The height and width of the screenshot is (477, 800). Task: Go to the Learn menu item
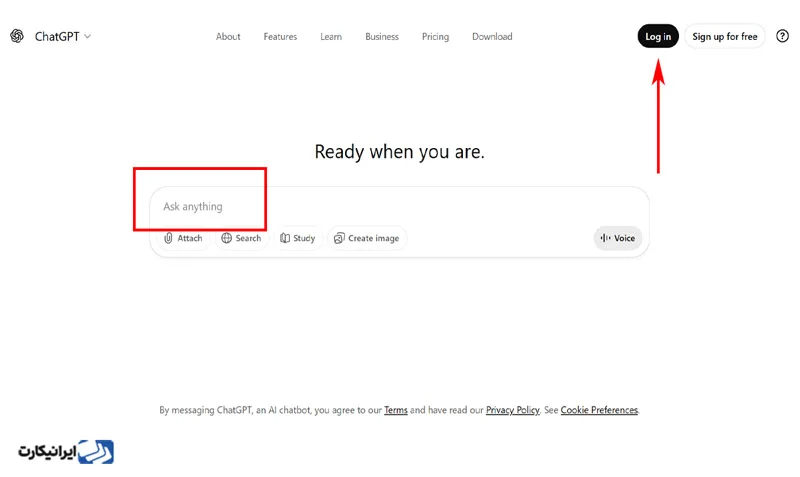pyautogui.click(x=331, y=37)
